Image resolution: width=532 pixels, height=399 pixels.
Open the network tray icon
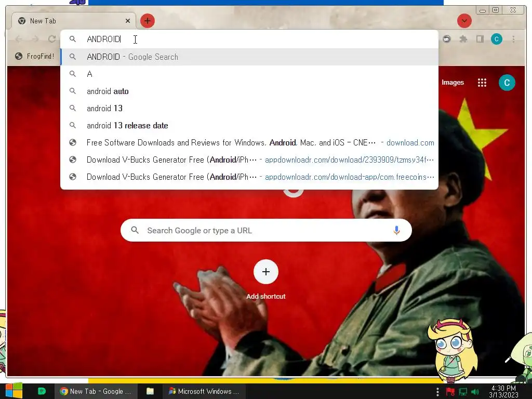coord(463,392)
